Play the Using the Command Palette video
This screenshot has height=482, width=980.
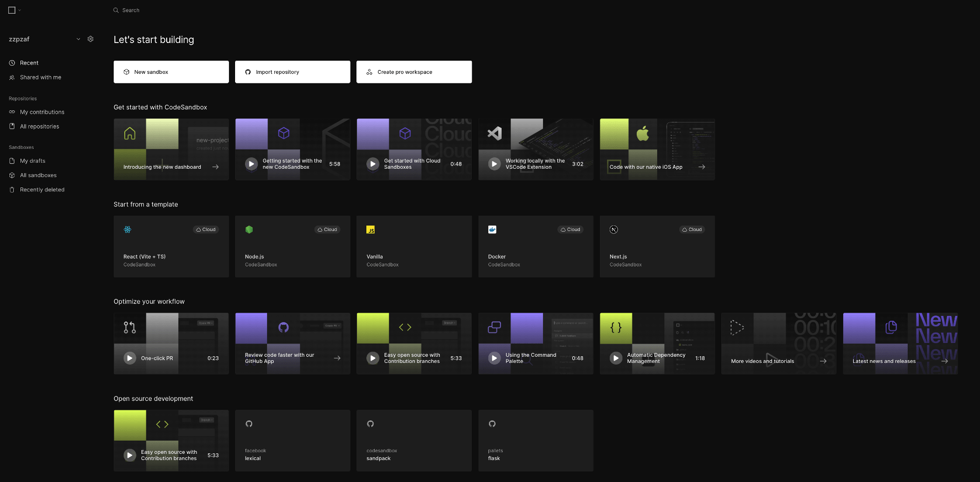pos(494,358)
